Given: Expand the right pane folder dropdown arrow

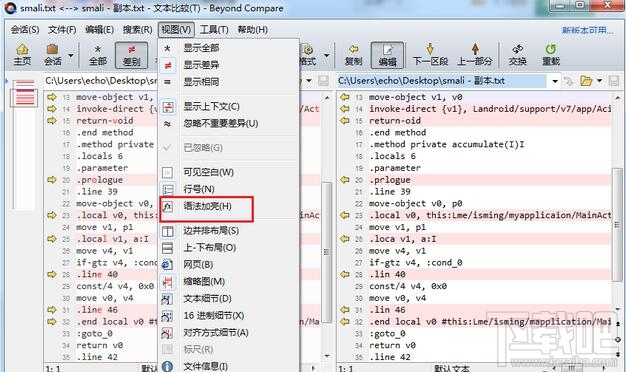Looking at the screenshot, I should (599, 81).
